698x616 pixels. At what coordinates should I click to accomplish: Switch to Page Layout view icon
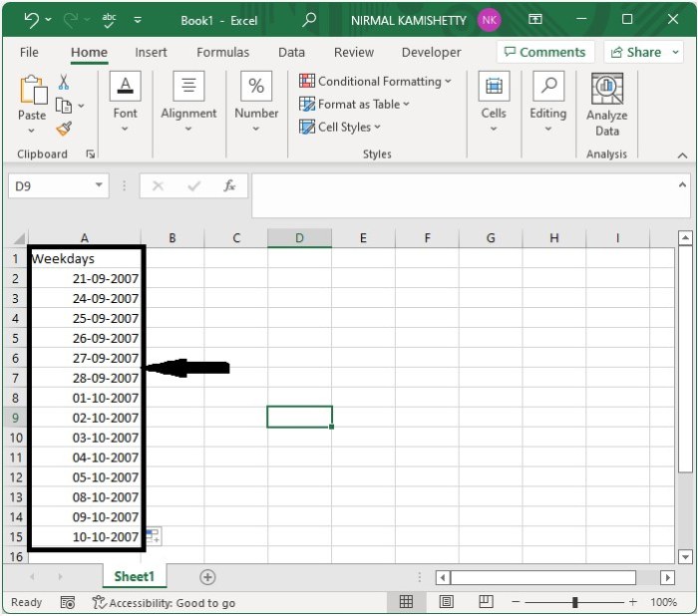click(x=446, y=602)
